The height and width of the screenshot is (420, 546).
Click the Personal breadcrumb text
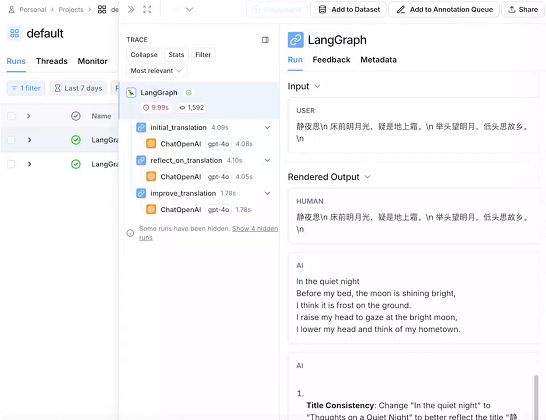click(x=33, y=9)
